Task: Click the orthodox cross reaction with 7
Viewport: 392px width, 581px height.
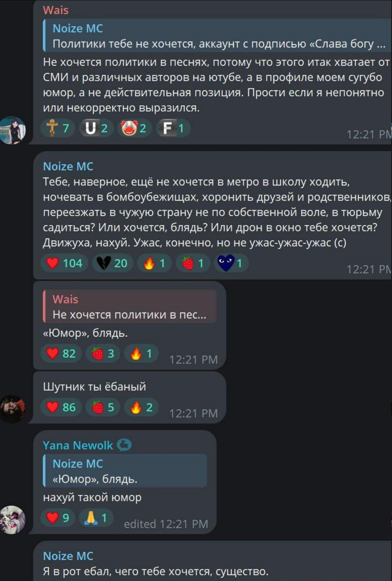Action: click(x=58, y=128)
